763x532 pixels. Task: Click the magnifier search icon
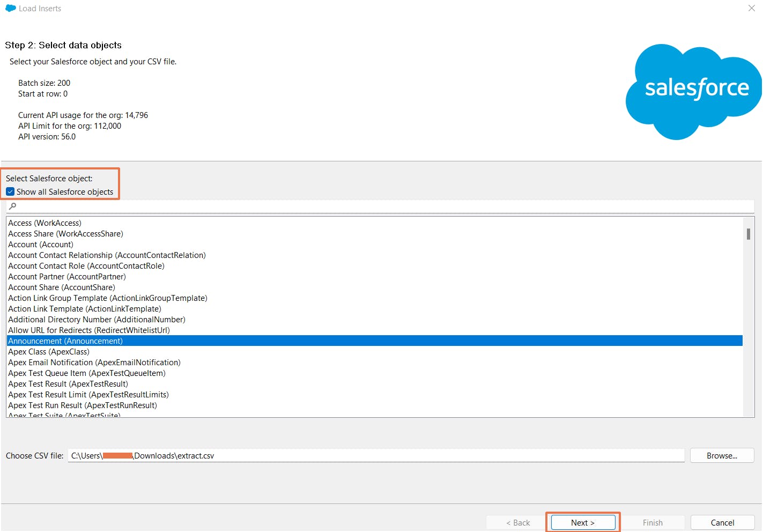click(13, 206)
